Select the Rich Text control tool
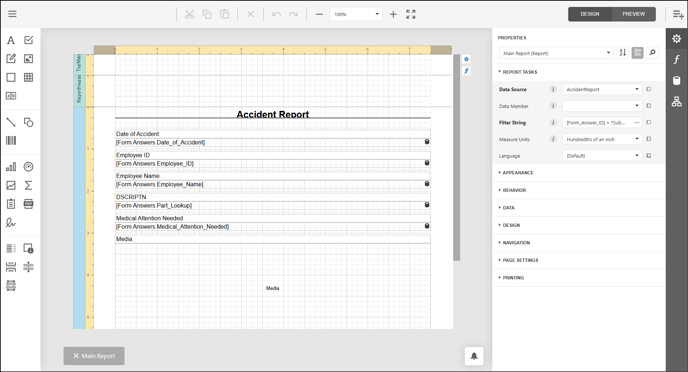688x372 pixels. point(11,59)
